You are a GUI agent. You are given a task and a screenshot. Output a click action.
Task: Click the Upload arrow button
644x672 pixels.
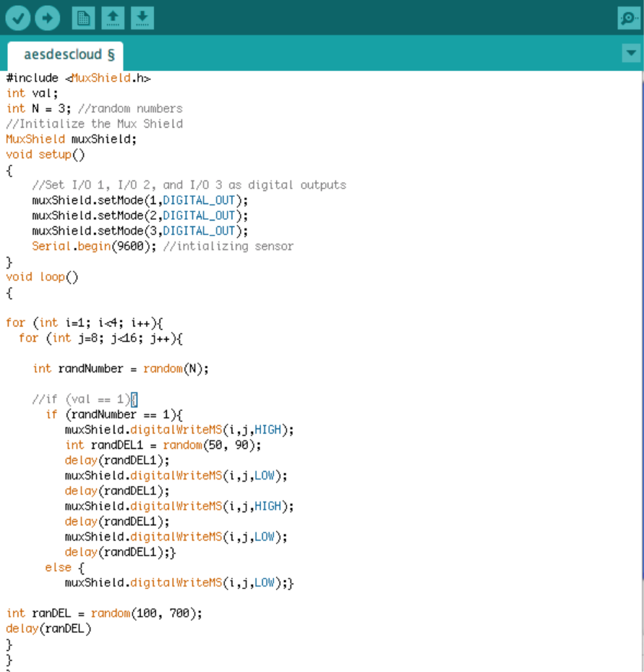coord(47,18)
